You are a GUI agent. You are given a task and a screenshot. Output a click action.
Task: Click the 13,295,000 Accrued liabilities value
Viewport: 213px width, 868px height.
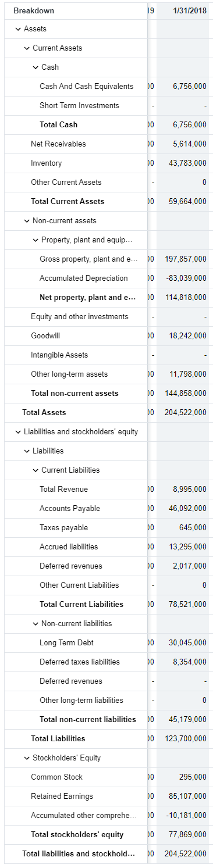(x=187, y=546)
